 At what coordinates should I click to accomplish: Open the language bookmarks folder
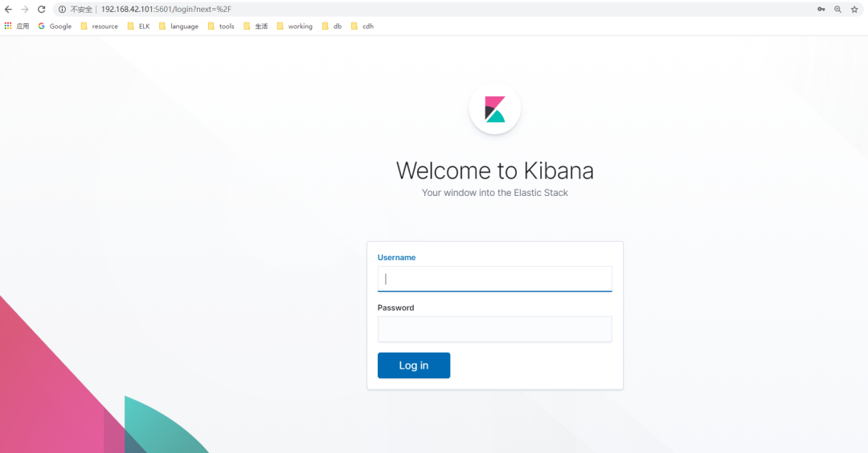[178, 26]
